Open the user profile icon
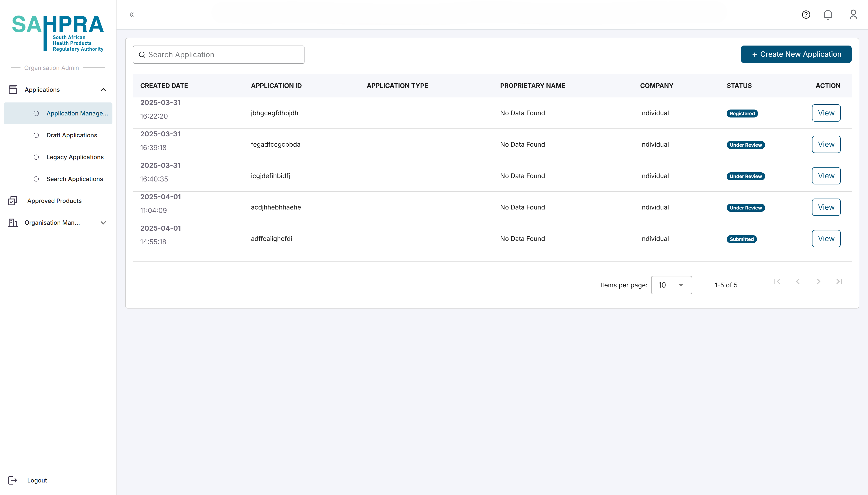Screen dimensions: 868x495 (853, 15)
